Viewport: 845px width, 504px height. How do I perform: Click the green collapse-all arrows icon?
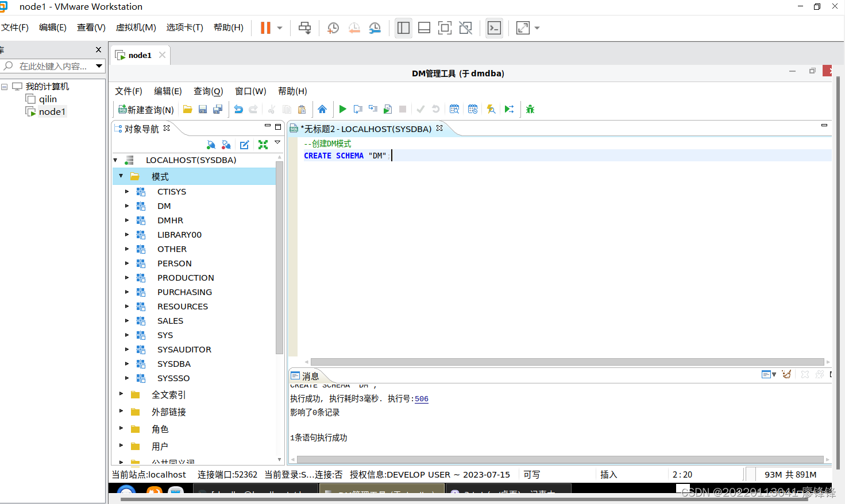[x=263, y=145]
